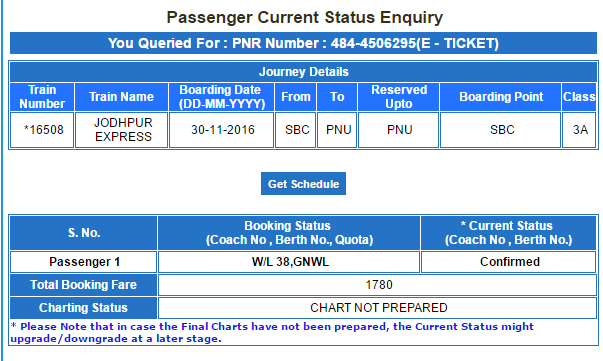The height and width of the screenshot is (361, 603).
Task: Click the total booking fare value 1780
Action: click(377, 285)
